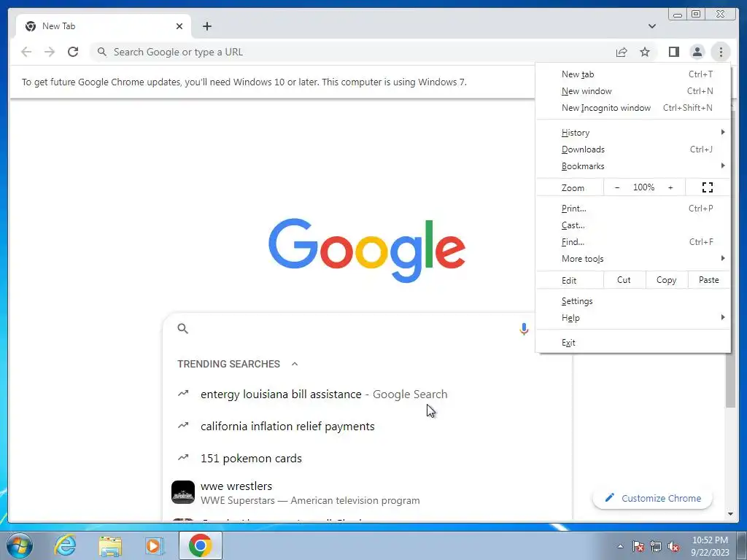
Task: Click the forward navigation arrow
Action: click(50, 52)
